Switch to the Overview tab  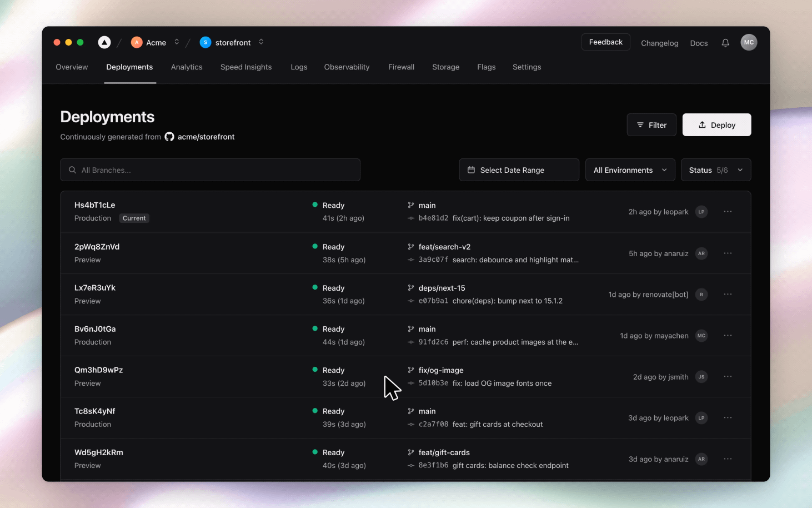coord(72,67)
